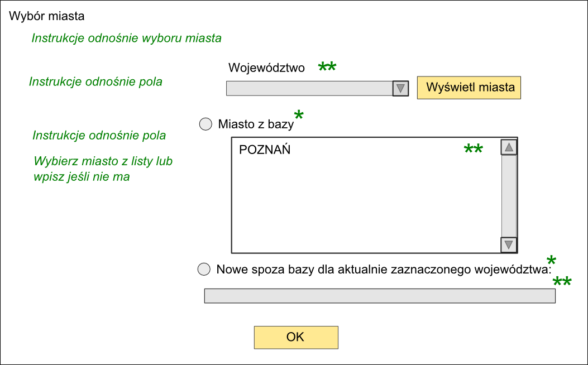
Task: Open the Województwo dropdown arrow
Action: (x=400, y=88)
